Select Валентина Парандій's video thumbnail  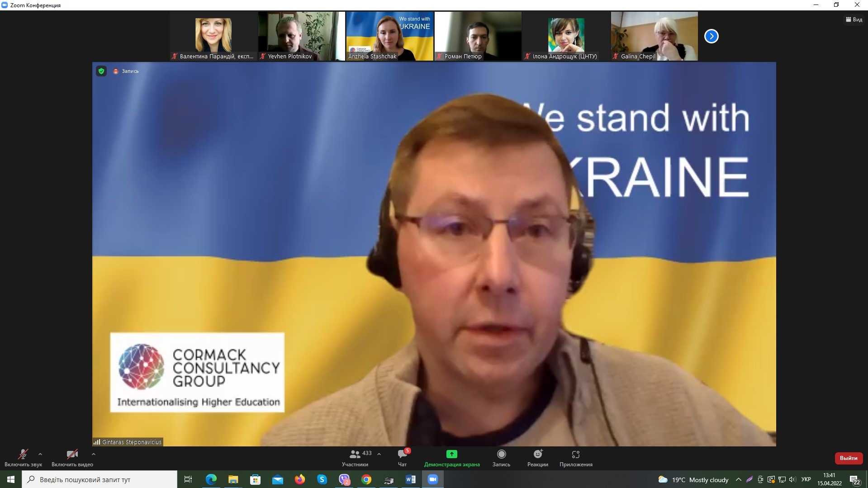coord(213,36)
